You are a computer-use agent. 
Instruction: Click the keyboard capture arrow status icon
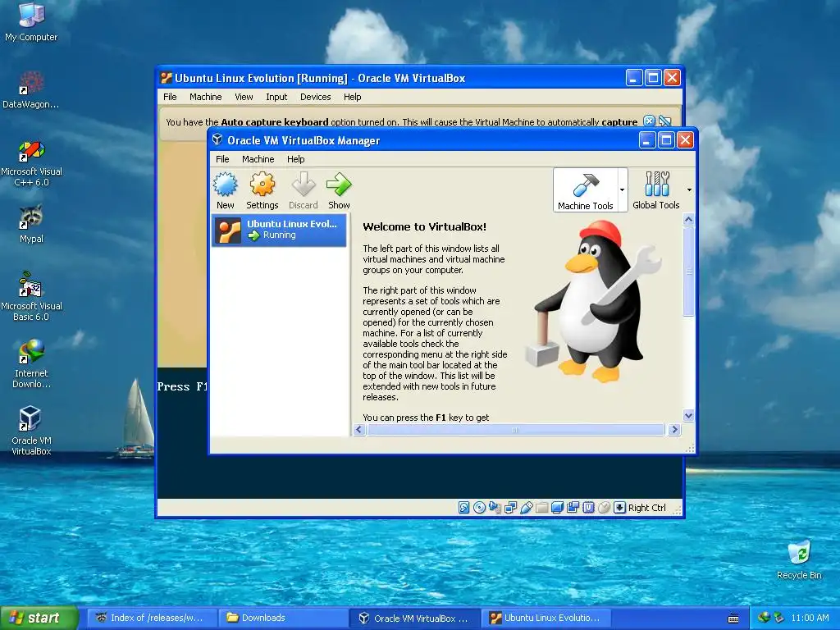pyautogui.click(x=620, y=507)
